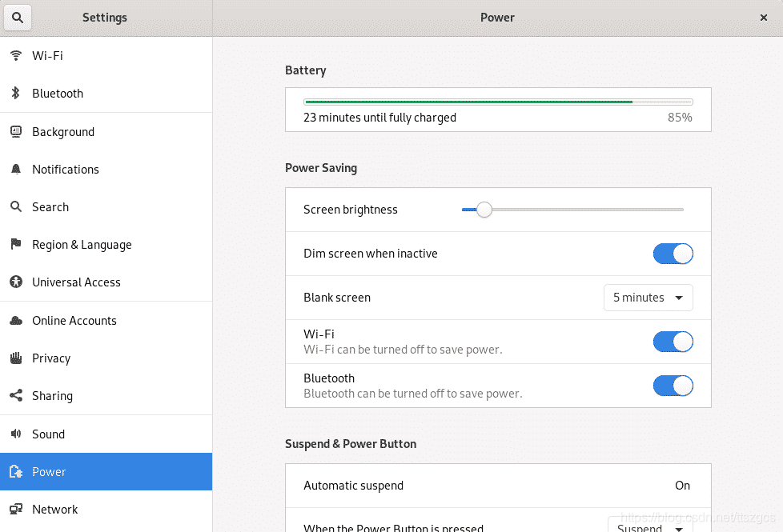
Task: Click the Privacy hand icon
Action: [x=16, y=358]
